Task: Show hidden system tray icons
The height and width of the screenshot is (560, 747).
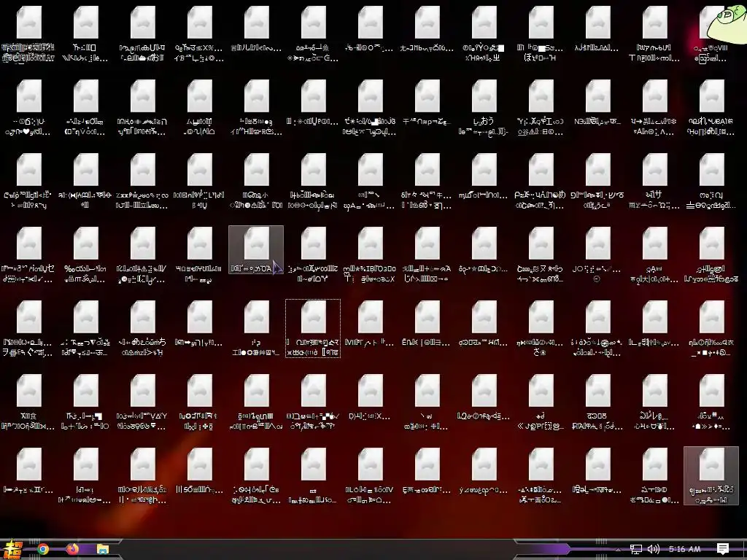Action: pyautogui.click(x=617, y=550)
